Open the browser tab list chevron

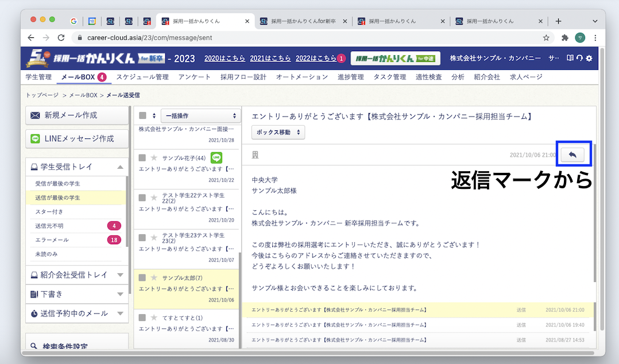coord(595,21)
